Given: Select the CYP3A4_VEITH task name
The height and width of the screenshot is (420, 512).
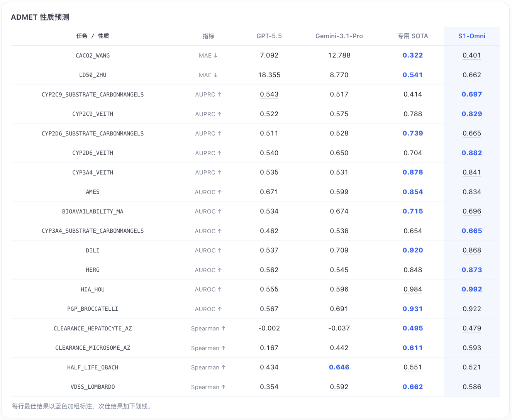Looking at the screenshot, I should [x=93, y=173].
